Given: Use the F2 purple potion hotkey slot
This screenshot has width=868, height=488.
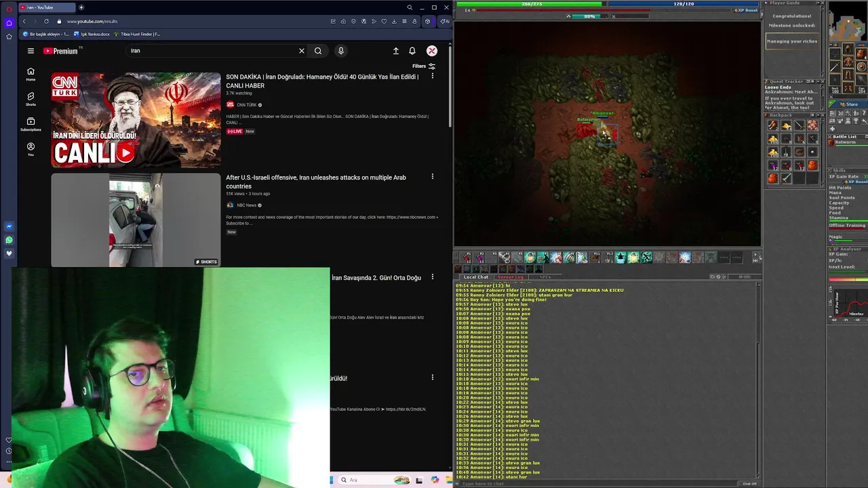Looking at the screenshot, I should 480,258.
